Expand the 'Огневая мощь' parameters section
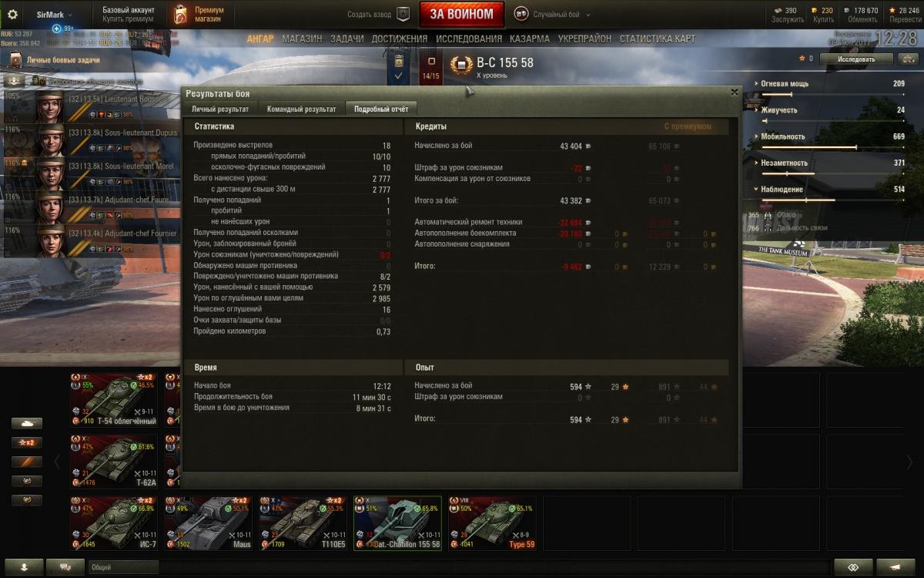Image resolution: width=924 pixels, height=578 pixels. coord(830,84)
